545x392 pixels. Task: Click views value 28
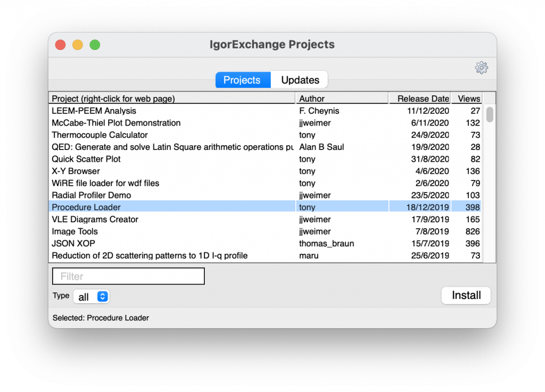tap(475, 147)
